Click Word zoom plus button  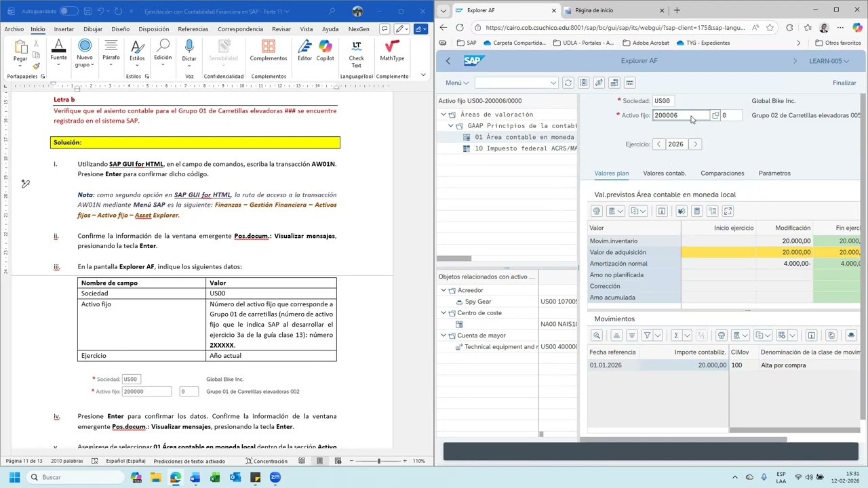(x=405, y=461)
